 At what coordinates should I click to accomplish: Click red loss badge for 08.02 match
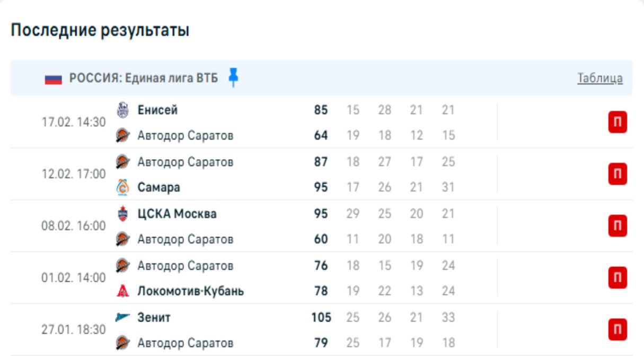pyautogui.click(x=617, y=226)
